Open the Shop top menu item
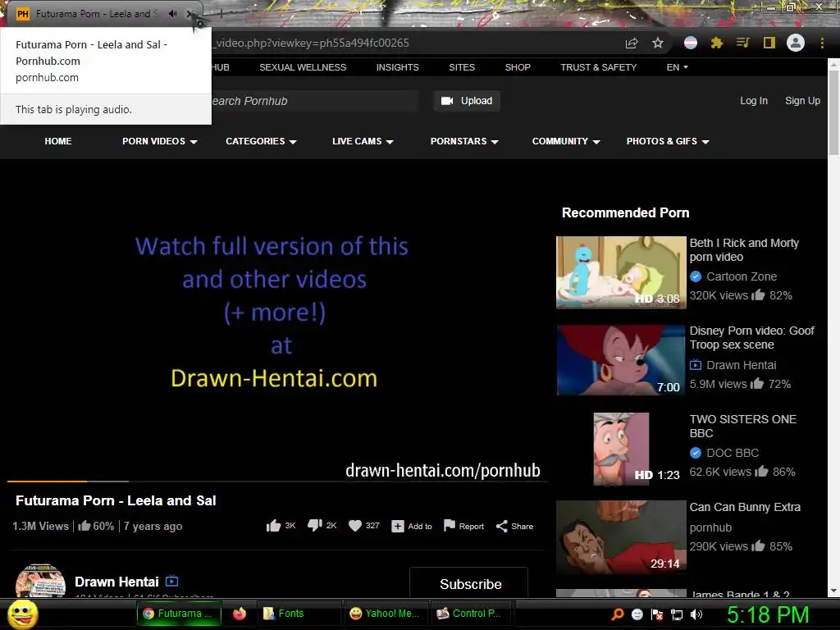 point(518,67)
